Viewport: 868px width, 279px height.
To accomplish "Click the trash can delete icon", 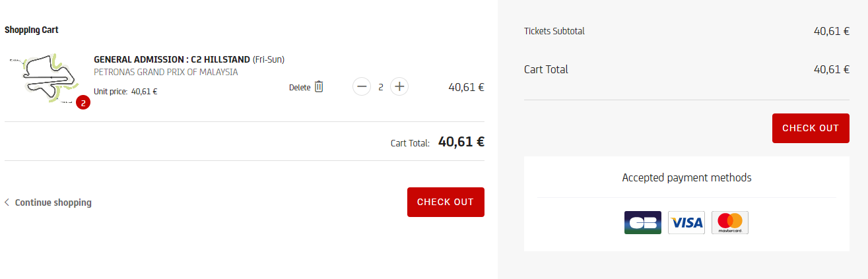I will 319,86.
